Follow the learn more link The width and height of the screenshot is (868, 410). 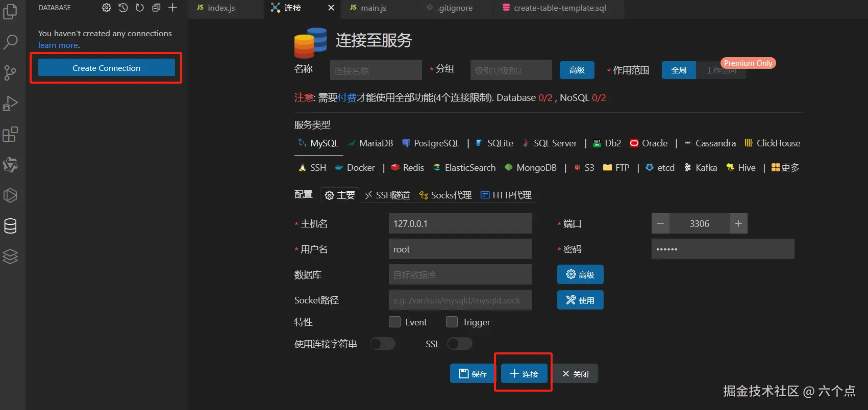click(58, 45)
